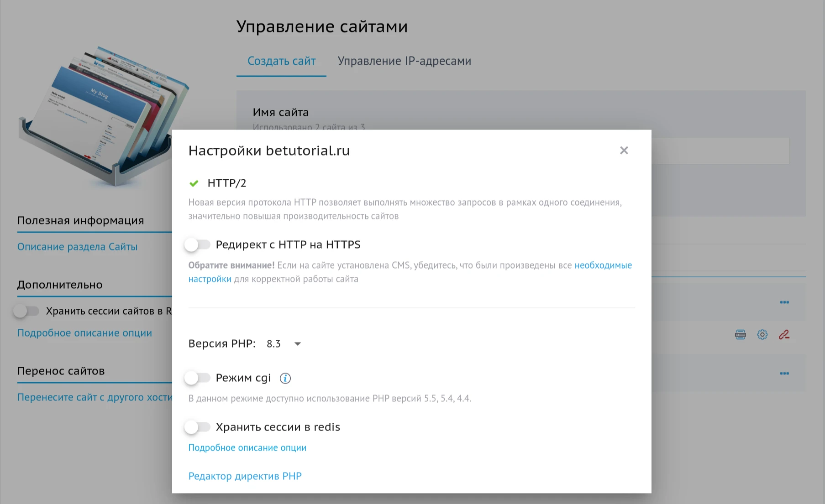The height and width of the screenshot is (504, 825).
Task: Switch to the Создать сайт tab
Action: pos(281,61)
